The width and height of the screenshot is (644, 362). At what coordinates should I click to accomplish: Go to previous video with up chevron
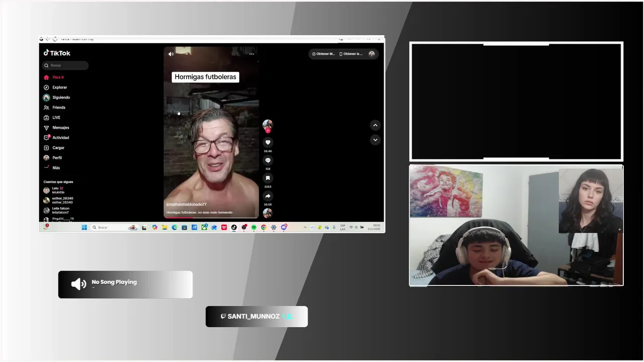375,125
